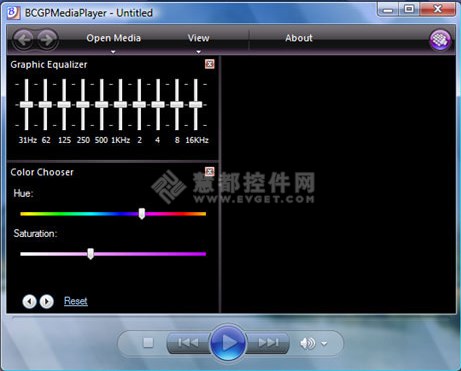Click the 16KHz band label
Viewport: 461px width, 371px height.
point(197,140)
